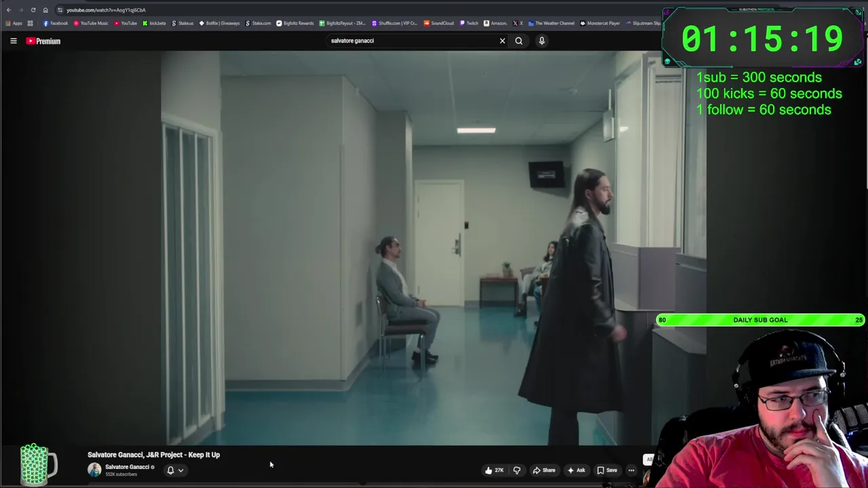Click the Share button
This screenshot has height=488, width=868.
click(x=544, y=470)
